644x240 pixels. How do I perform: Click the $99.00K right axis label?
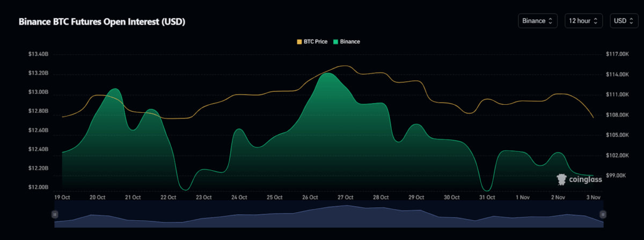(615, 176)
